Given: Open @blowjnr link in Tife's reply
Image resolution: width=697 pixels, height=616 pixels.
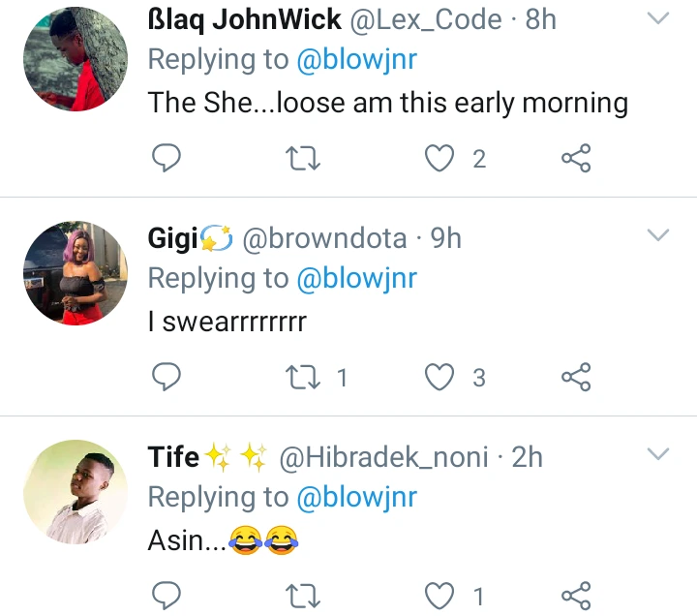Looking at the screenshot, I should (357, 497).
